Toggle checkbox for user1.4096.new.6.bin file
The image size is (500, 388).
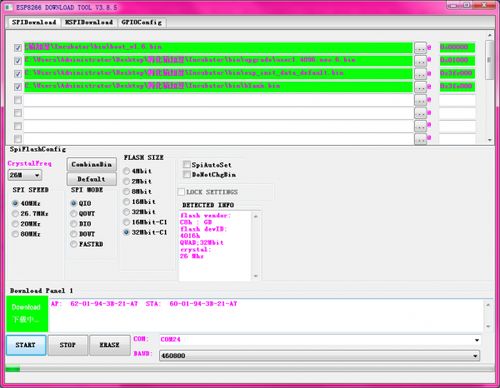click(18, 61)
